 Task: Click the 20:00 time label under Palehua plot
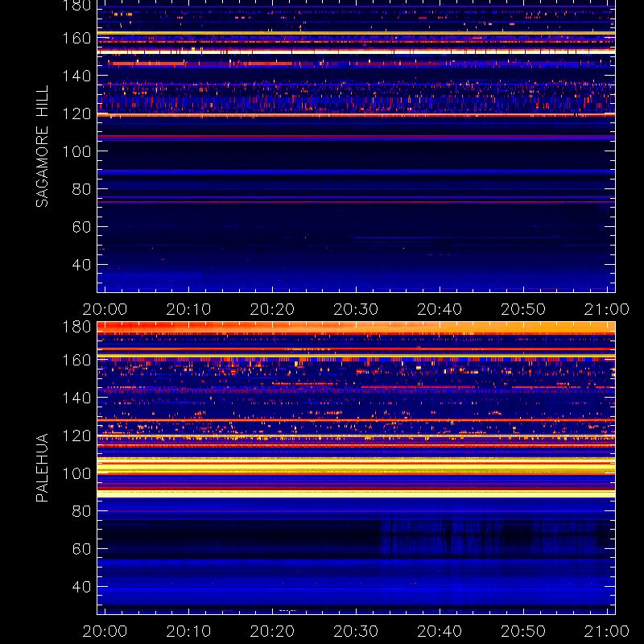coord(105,631)
